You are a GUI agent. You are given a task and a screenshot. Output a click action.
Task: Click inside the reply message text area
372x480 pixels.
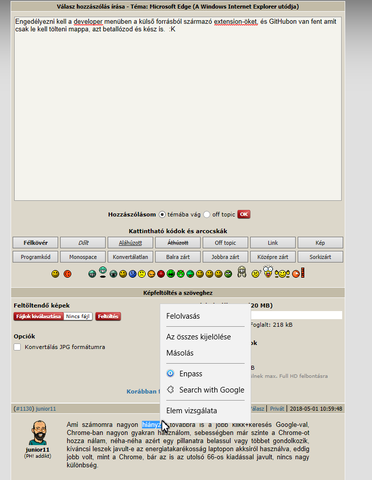[178, 109]
